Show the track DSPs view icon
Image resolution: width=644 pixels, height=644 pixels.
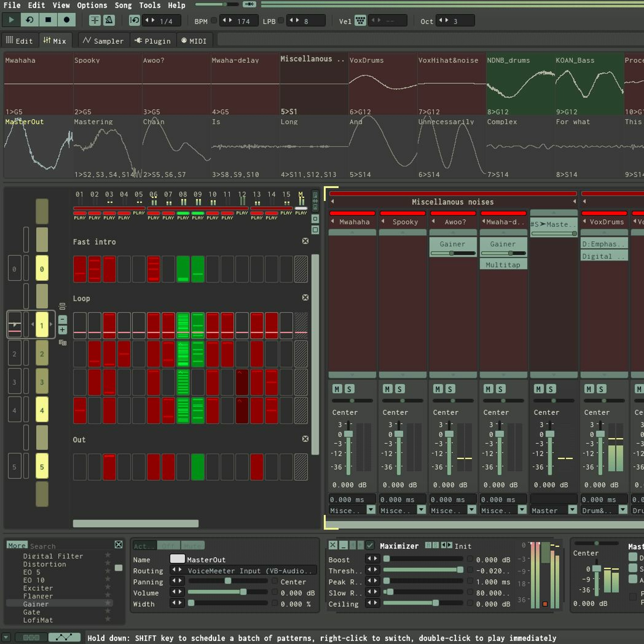(31, 637)
